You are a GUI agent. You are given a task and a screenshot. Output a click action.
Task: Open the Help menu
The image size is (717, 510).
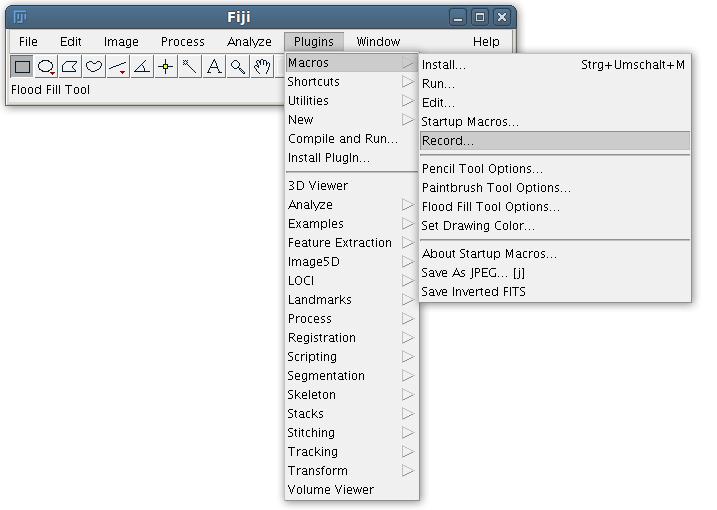point(486,42)
